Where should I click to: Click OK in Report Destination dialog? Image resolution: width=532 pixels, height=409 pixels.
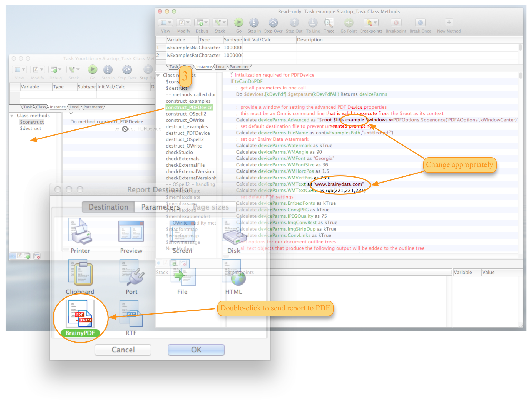click(x=196, y=350)
